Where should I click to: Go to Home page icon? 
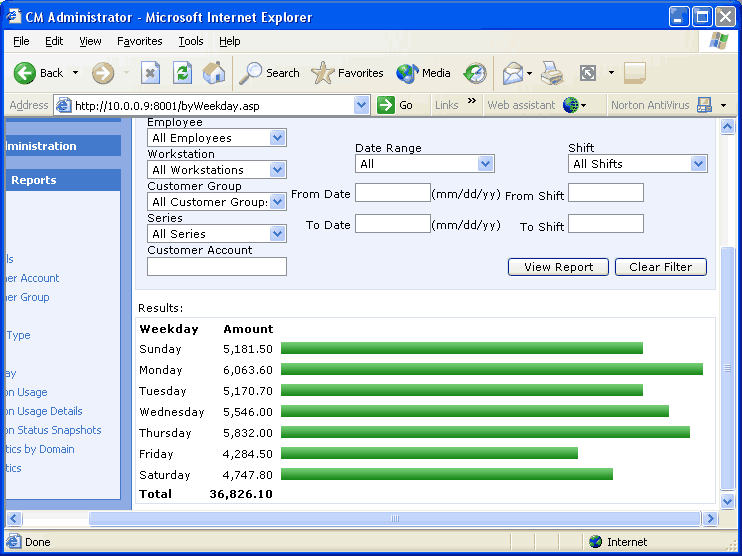coord(214,73)
